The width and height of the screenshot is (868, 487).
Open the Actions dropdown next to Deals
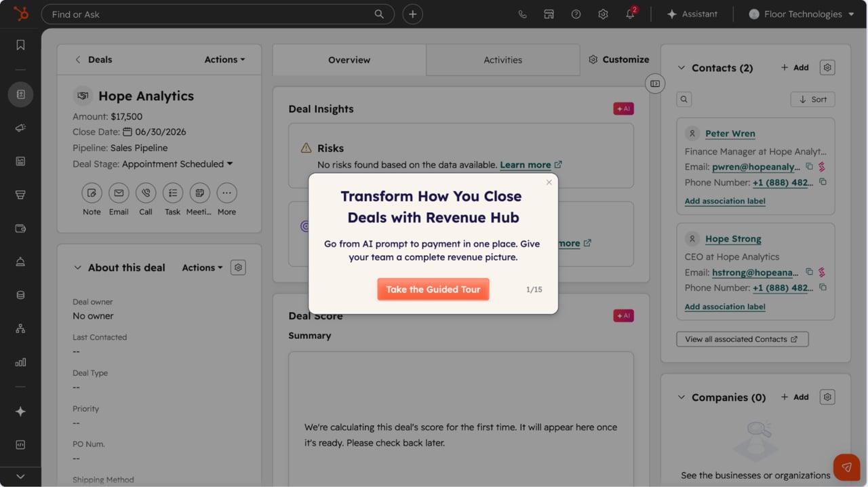click(x=224, y=60)
